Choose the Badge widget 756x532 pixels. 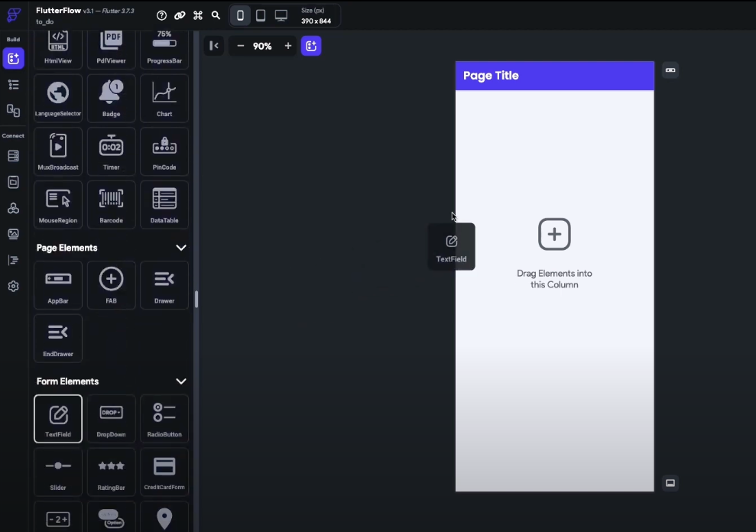[x=111, y=98]
